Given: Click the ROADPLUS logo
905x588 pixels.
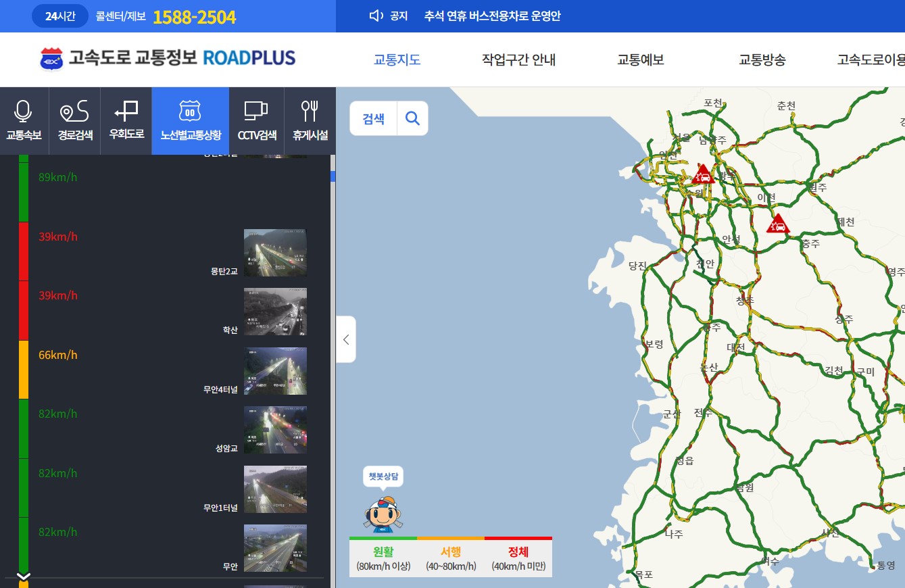Looking at the screenshot, I should (x=168, y=59).
